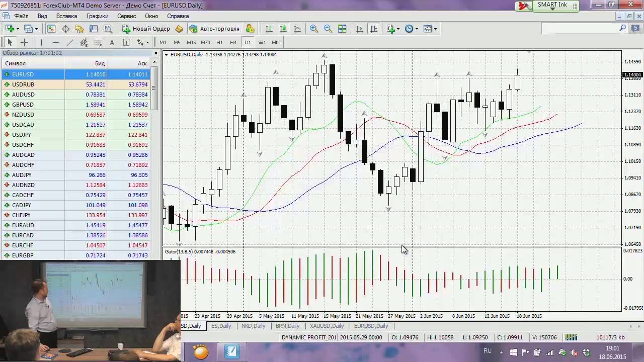Image resolution: width=644 pixels, height=362 pixels.
Task: Switch to H4 timeframe
Action: (233, 43)
